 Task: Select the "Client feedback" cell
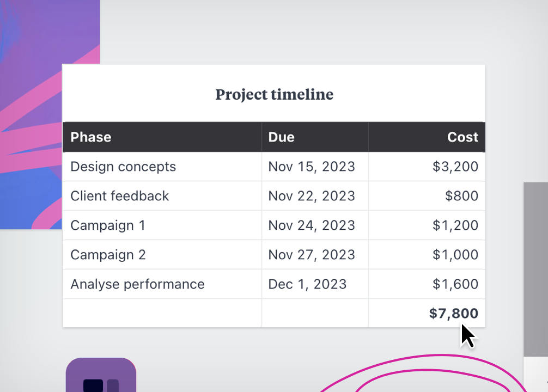[120, 196]
